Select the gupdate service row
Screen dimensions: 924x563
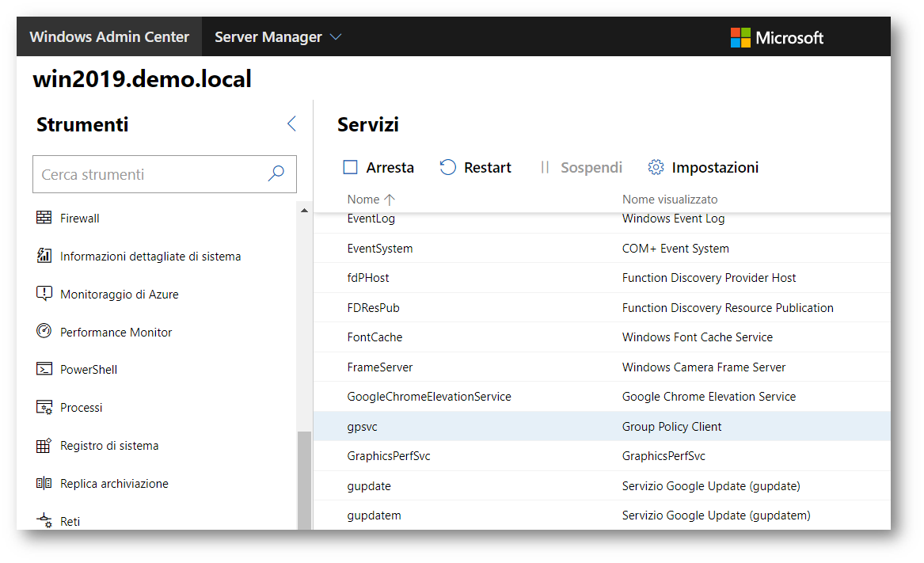click(x=602, y=485)
